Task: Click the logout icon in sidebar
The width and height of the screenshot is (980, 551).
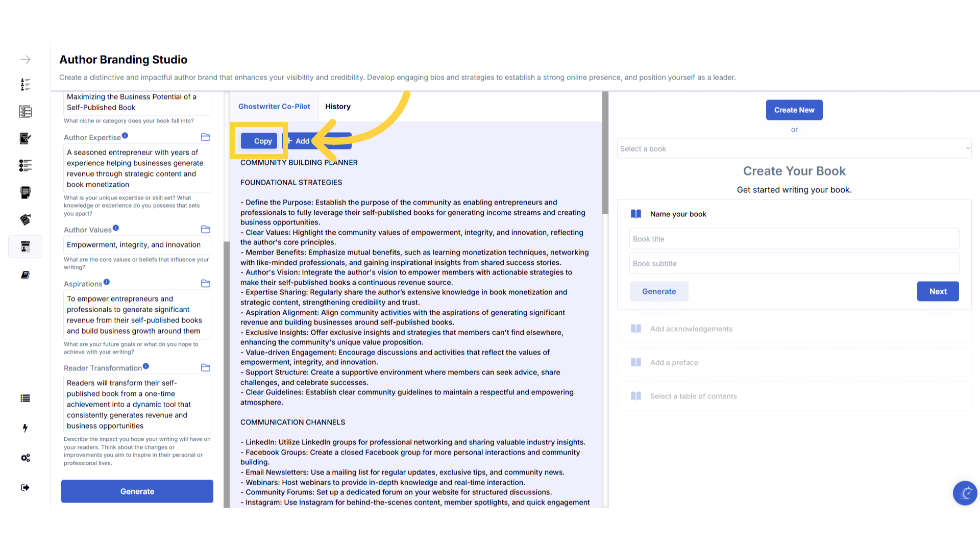Action: pos(26,488)
